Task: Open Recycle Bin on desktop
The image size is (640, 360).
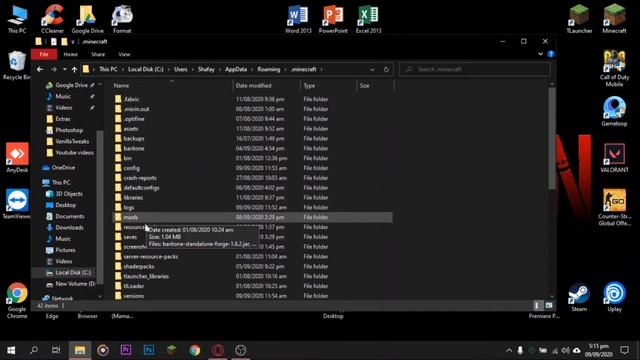Action: tap(17, 65)
